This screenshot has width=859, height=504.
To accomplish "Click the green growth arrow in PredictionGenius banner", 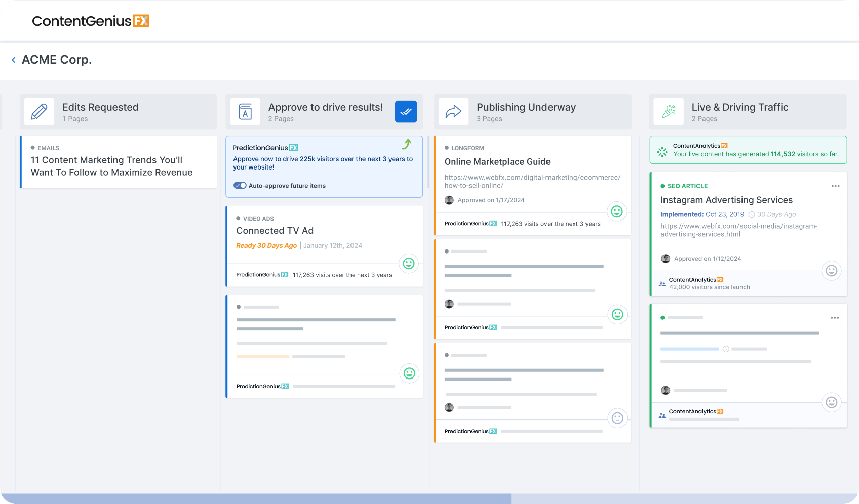I will click(406, 145).
